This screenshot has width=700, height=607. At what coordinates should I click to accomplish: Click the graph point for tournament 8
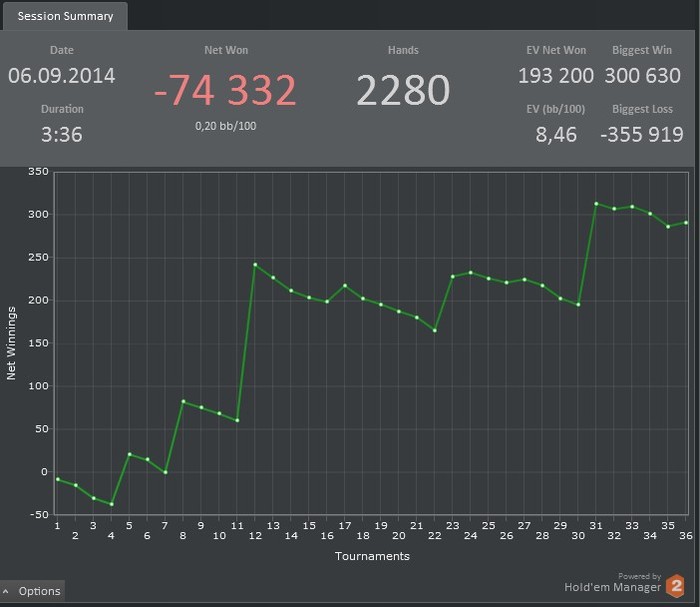pos(183,402)
